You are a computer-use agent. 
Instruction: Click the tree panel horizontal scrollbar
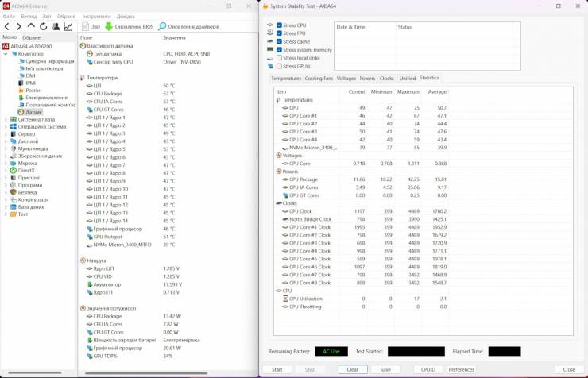click(35, 372)
